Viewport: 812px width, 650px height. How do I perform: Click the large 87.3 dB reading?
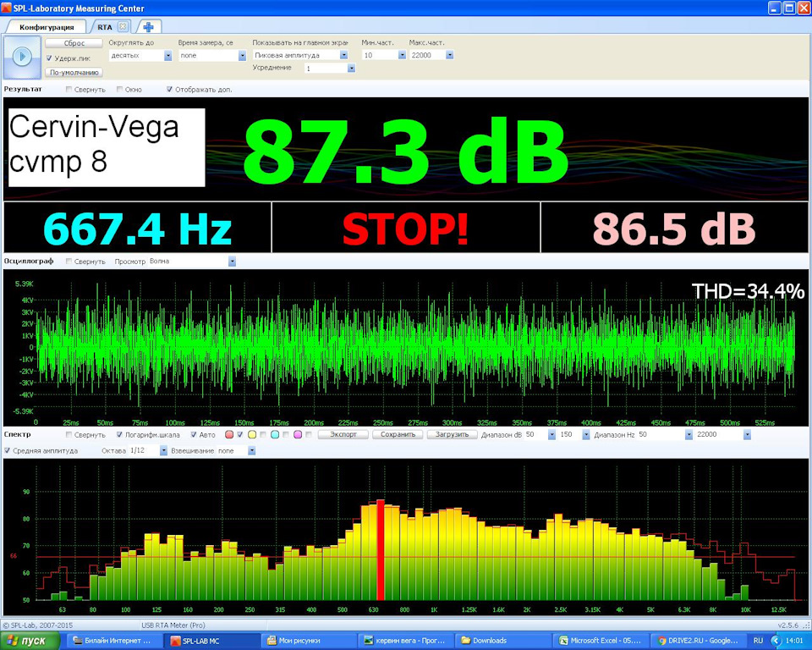(x=406, y=149)
